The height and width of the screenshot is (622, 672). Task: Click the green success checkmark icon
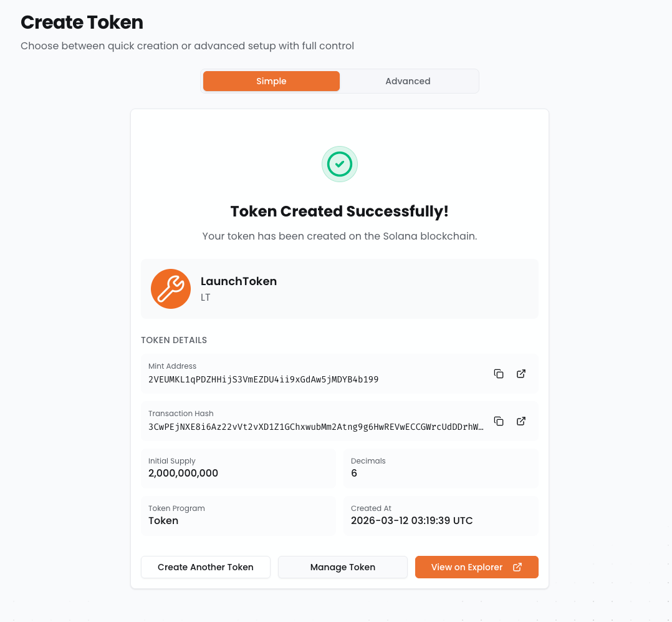[340, 164]
